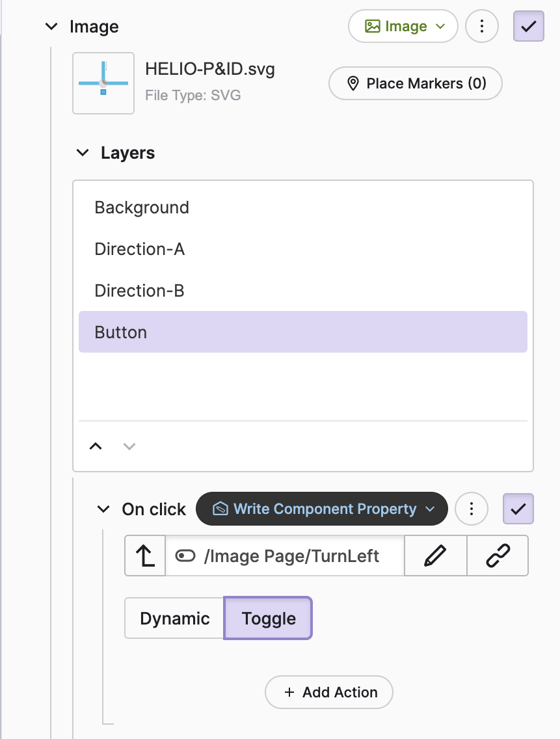Viewport: 560px width, 739px height.
Task: Collapse the Image section chevron
Action: [x=51, y=27]
